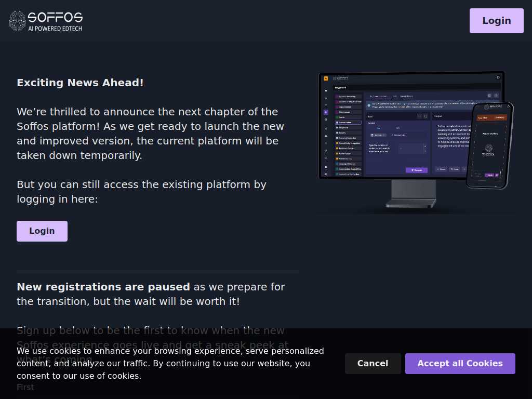
Task: Click the Soffos brain logo icon
Action: [x=17, y=21]
